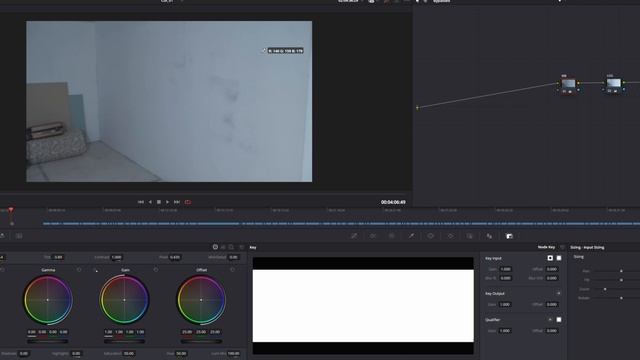Click the white key matte preview
The height and width of the screenshot is (360, 640).
coord(363,306)
